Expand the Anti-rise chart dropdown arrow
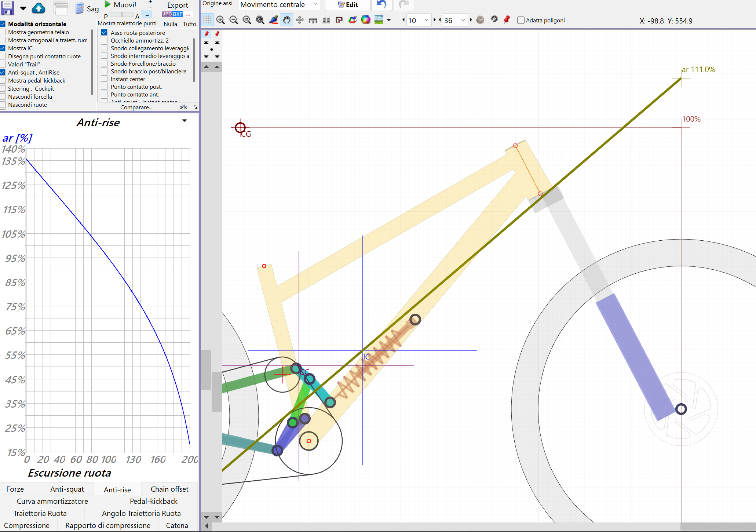756x532 pixels. (x=185, y=120)
